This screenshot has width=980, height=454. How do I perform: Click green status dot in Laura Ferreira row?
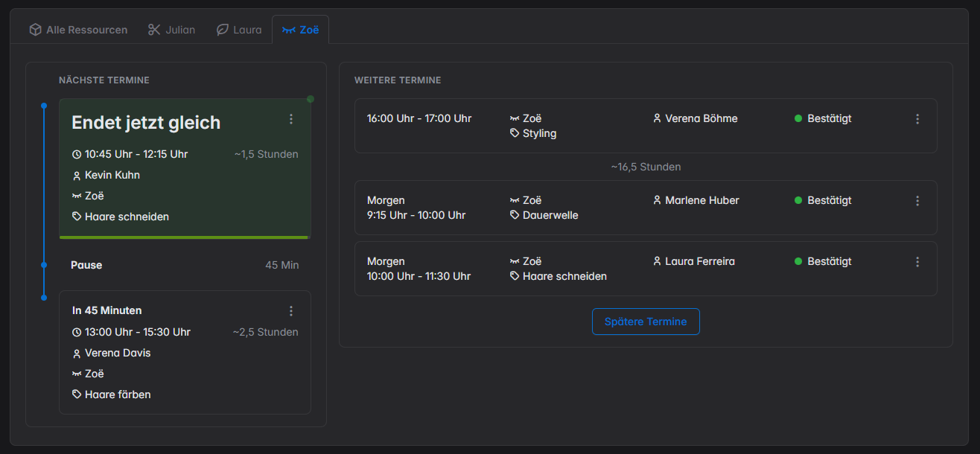(798, 261)
